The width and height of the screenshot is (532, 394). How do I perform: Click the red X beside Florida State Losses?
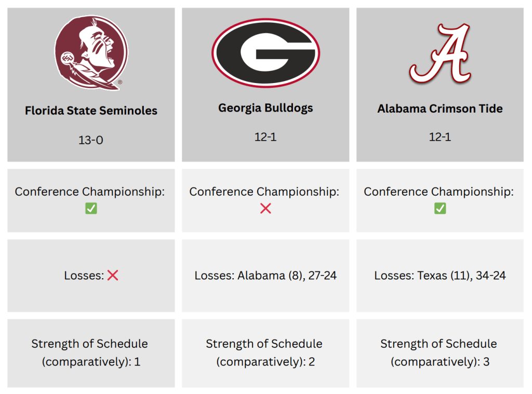click(x=113, y=276)
